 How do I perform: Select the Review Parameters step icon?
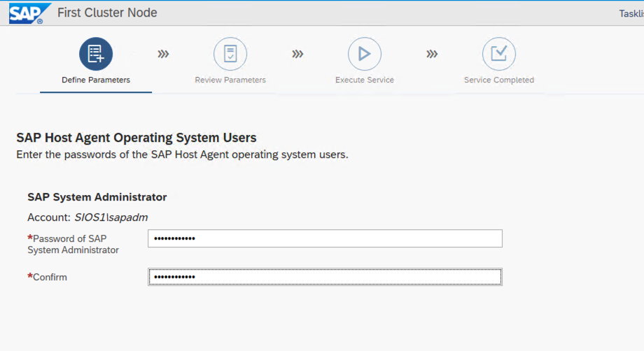[x=230, y=54]
